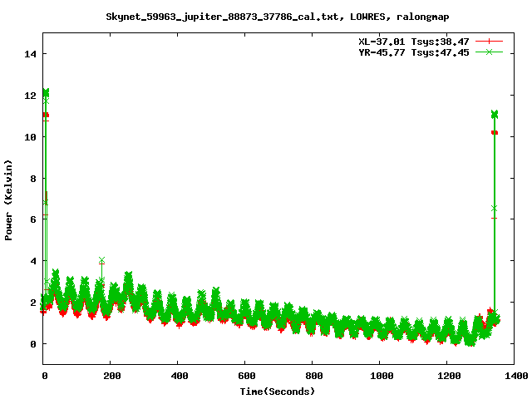Click the x-axis tick label 1400
532x399 pixels.
click(515, 376)
